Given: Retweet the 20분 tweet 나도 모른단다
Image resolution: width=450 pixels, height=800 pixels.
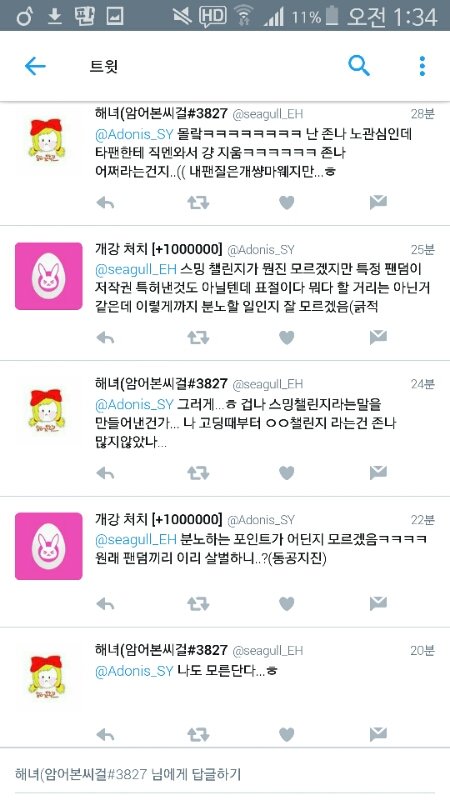Looking at the screenshot, I should [198, 735].
